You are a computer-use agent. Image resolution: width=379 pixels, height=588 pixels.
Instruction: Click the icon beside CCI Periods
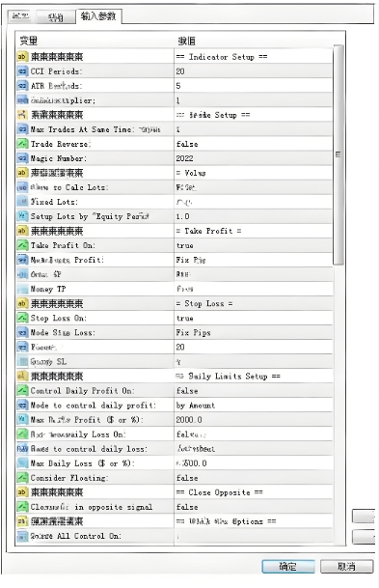22,71
